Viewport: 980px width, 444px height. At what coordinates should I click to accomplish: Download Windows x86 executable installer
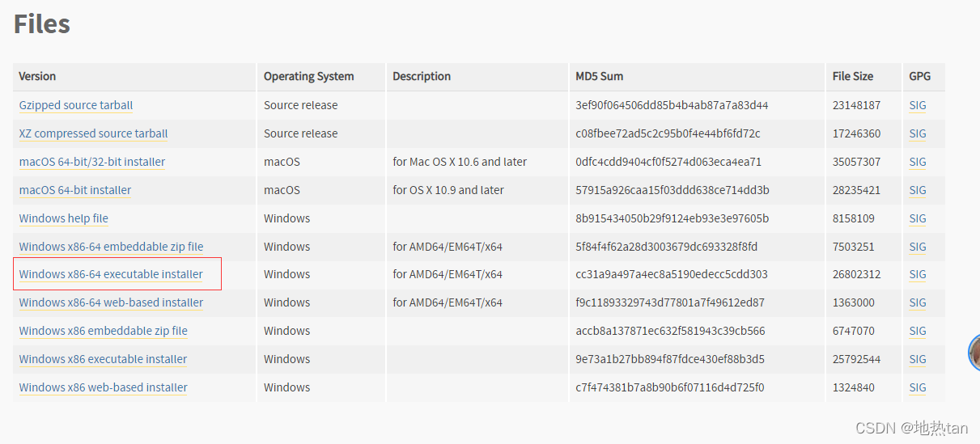(x=103, y=359)
